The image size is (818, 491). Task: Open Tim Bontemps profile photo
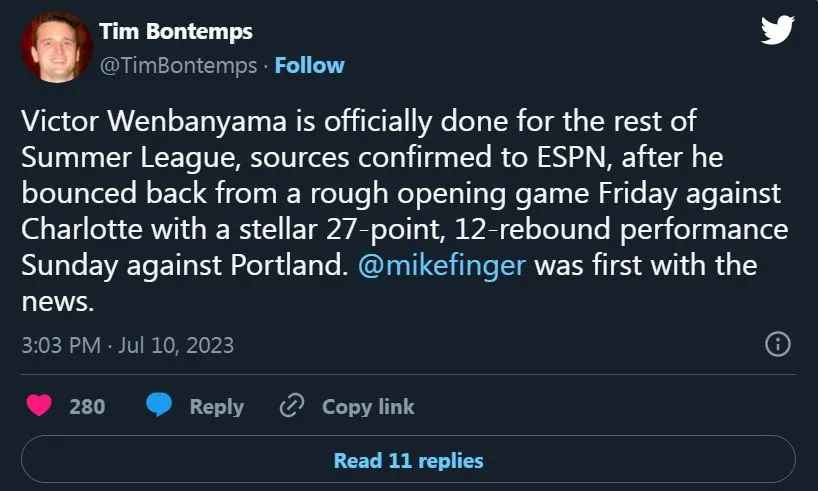pos(56,46)
